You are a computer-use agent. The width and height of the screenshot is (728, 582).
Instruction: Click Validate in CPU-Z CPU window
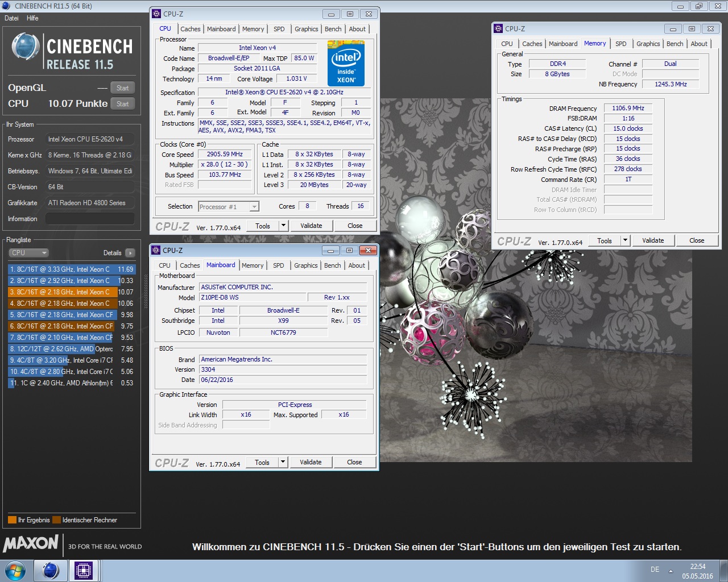pyautogui.click(x=311, y=226)
